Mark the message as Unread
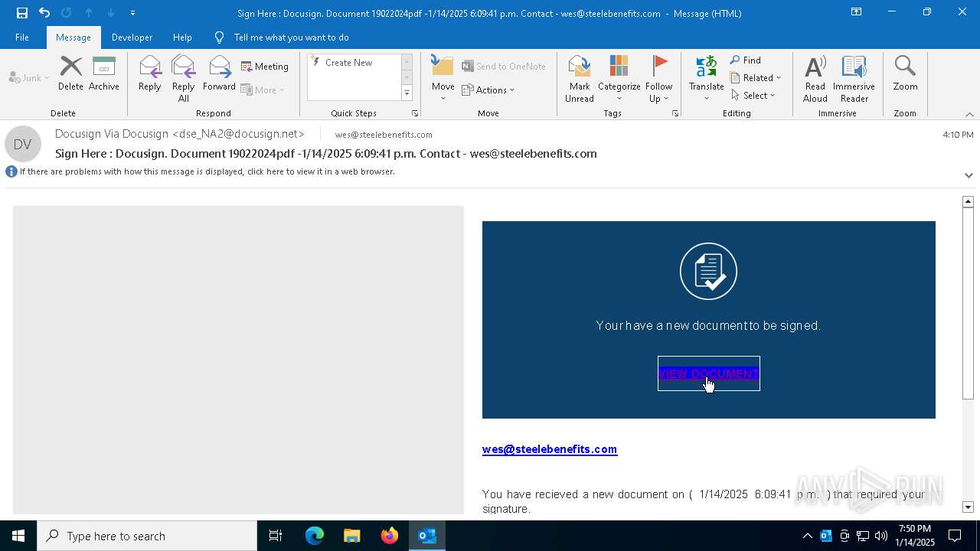The width and height of the screenshot is (980, 551). coord(580,79)
